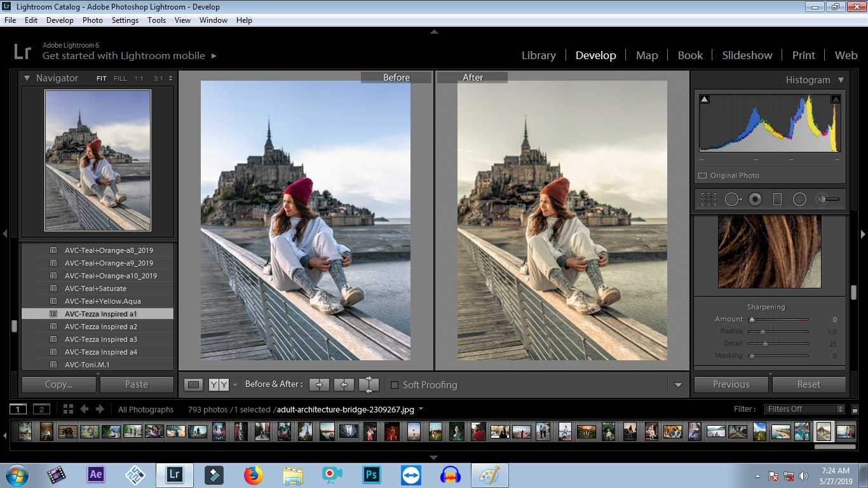
Task: Select the Spot Removal tool
Action: pyautogui.click(x=733, y=200)
